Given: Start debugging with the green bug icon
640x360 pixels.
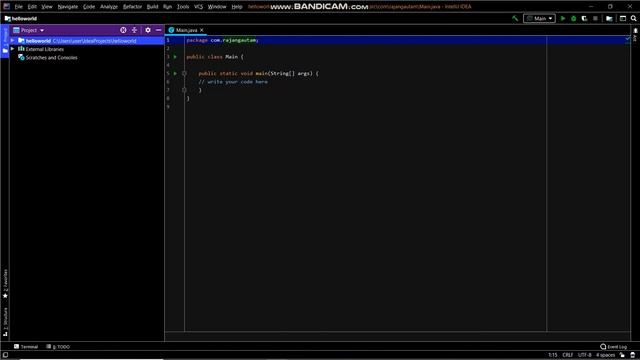Looking at the screenshot, I should pyautogui.click(x=573, y=18).
